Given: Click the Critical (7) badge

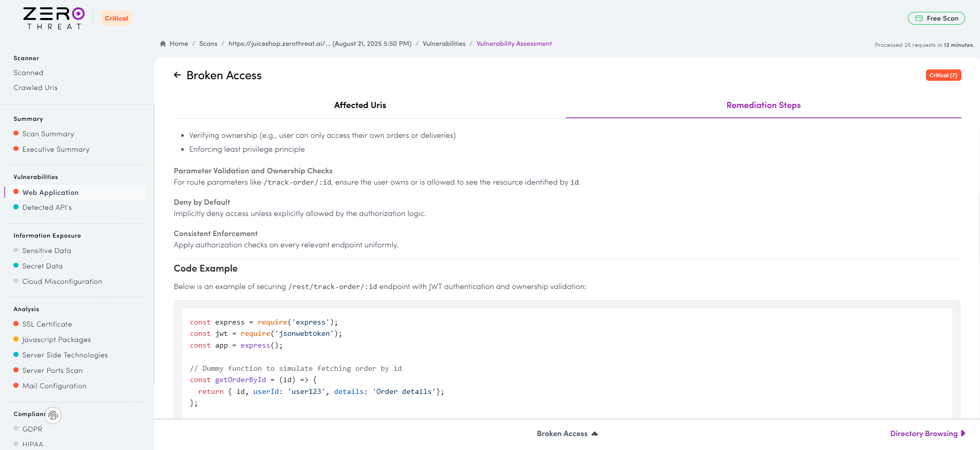Looking at the screenshot, I should pyautogui.click(x=943, y=75).
